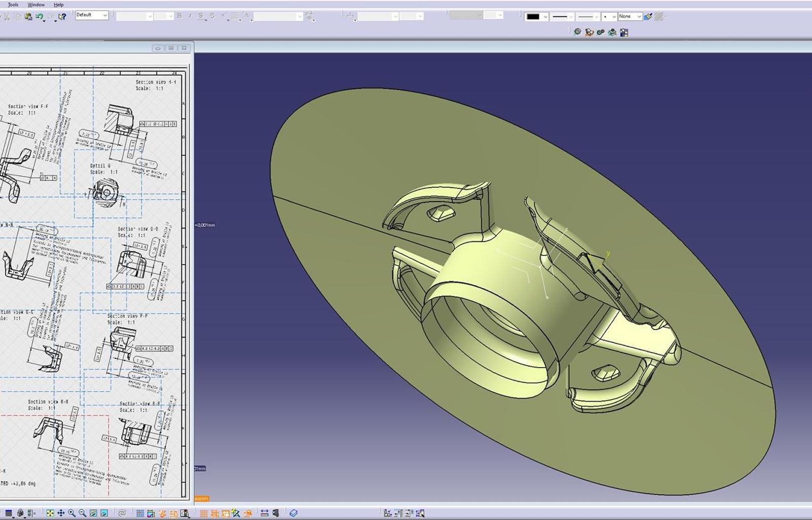
Task: Click the last icon in bottom-right group
Action: point(420,513)
